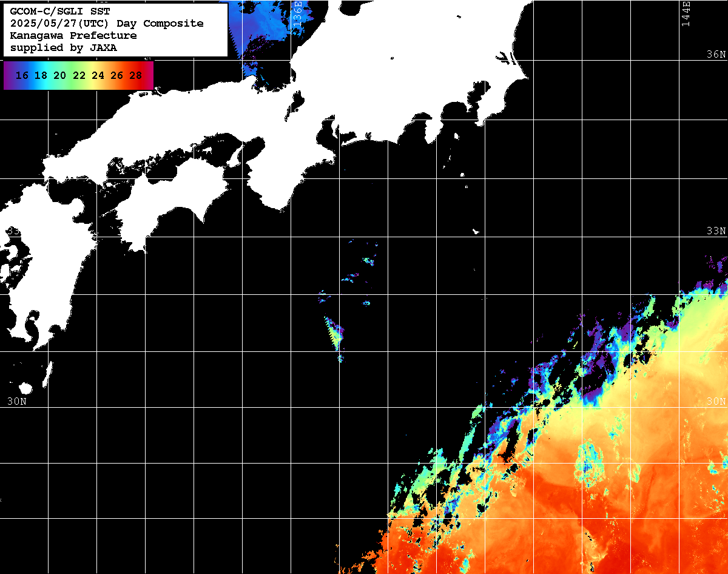Click the 24 value on the color legend

pos(98,76)
